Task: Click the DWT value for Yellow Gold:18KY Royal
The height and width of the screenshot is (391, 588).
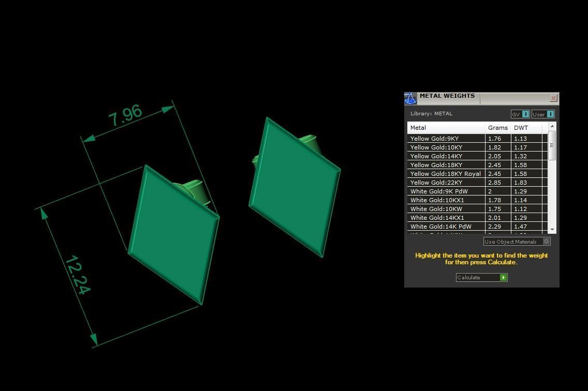Action: tap(526, 174)
